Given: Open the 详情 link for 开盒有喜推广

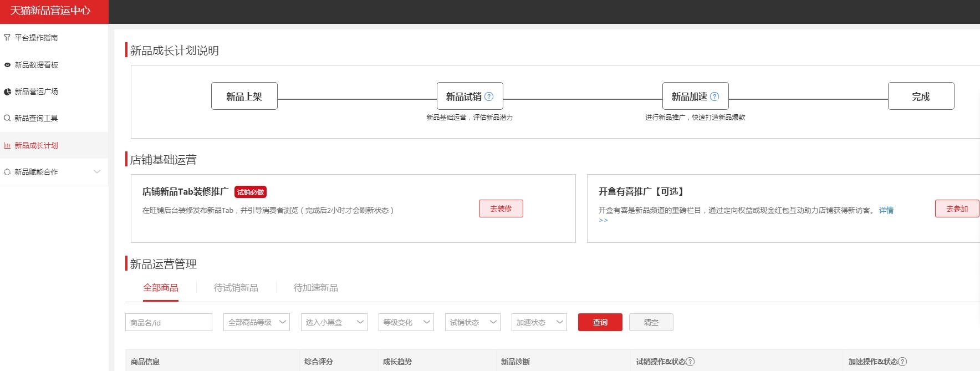Looking at the screenshot, I should coord(886,210).
